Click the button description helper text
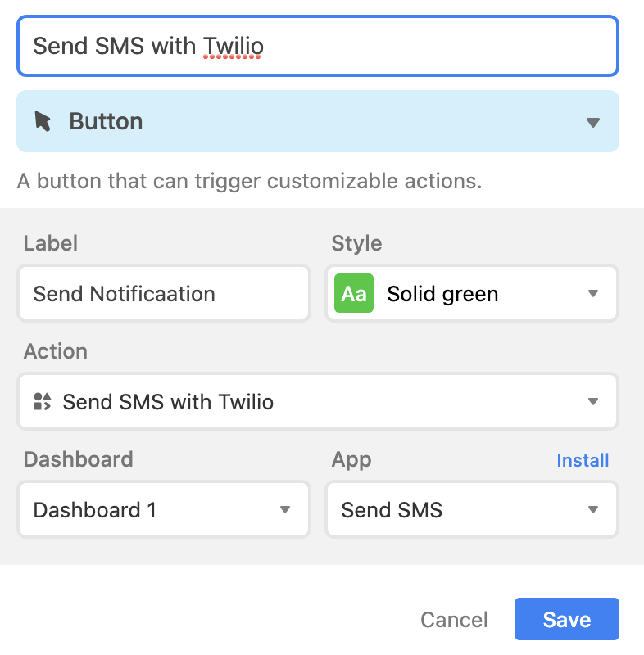This screenshot has height=655, width=644. [x=250, y=181]
